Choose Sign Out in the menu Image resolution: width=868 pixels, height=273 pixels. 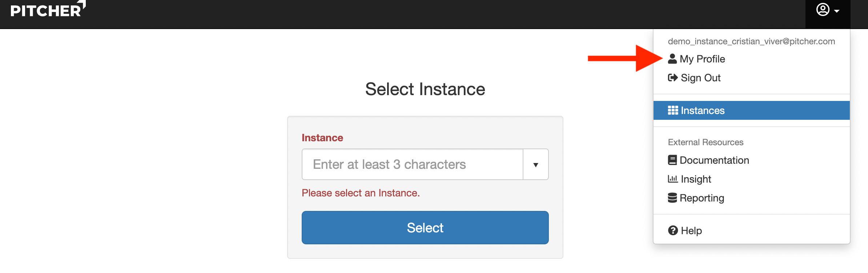pos(700,78)
